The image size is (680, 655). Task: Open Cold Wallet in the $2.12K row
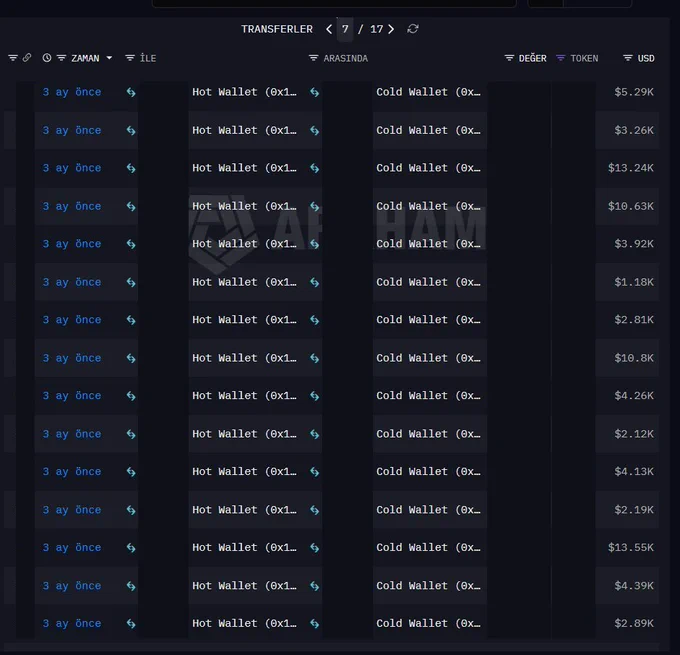[428, 434]
